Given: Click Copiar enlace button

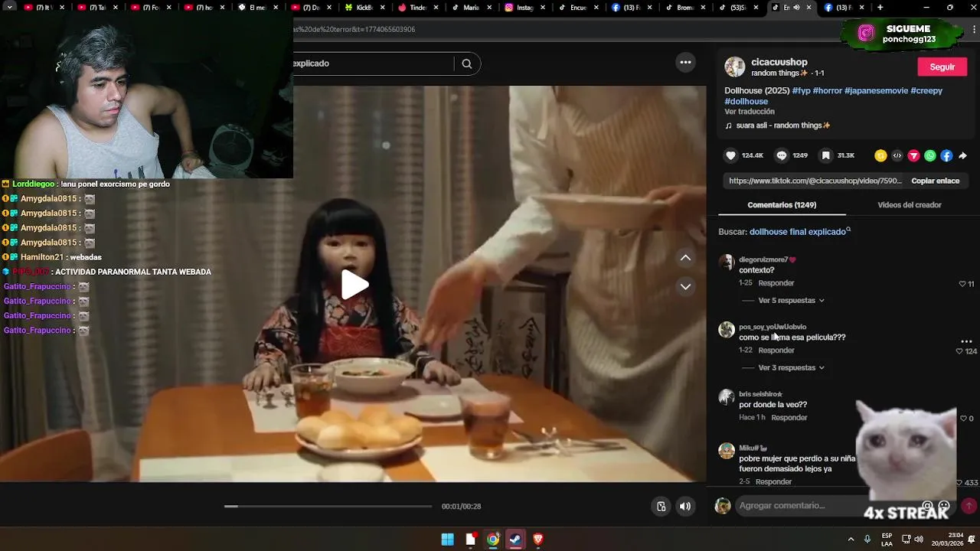Looking at the screenshot, I should (x=935, y=181).
